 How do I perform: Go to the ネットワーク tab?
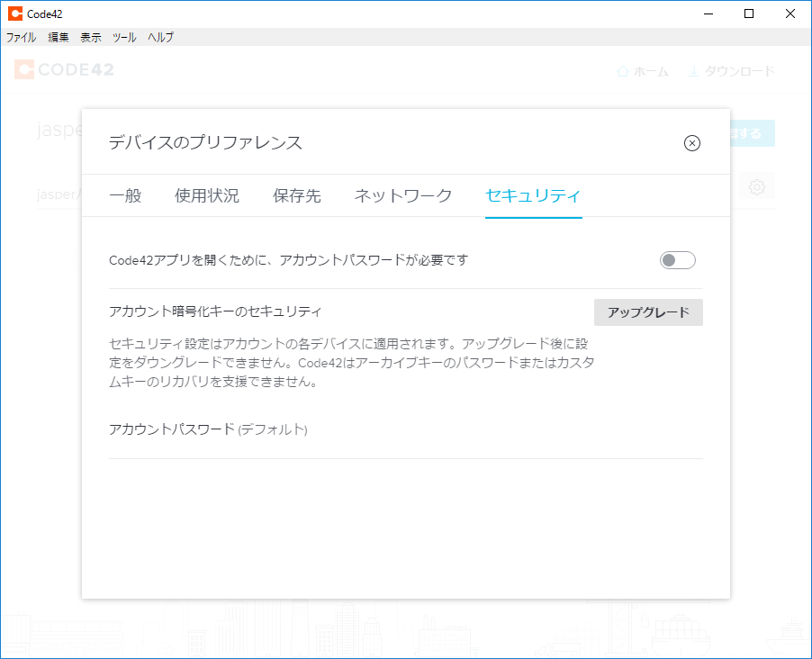[x=403, y=196]
